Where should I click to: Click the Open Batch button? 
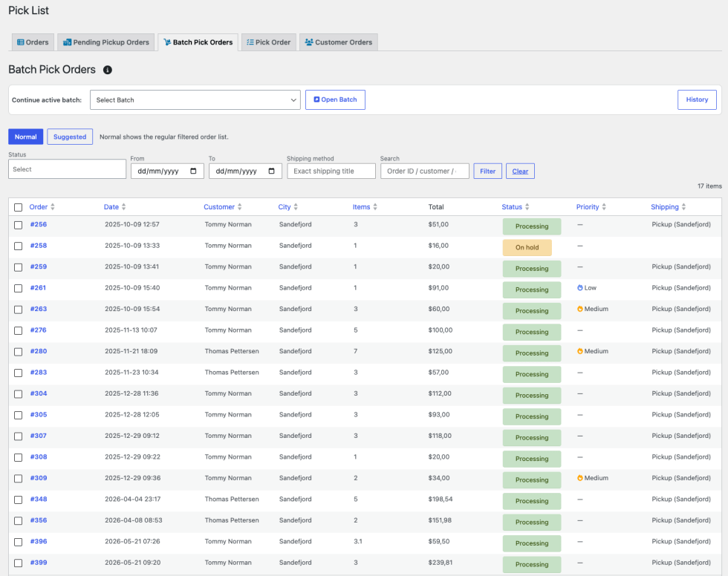(x=335, y=99)
